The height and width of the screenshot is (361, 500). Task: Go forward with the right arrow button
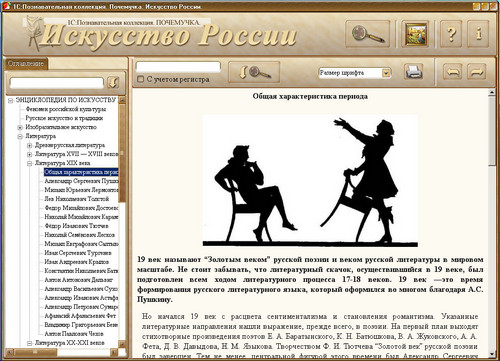(477, 72)
